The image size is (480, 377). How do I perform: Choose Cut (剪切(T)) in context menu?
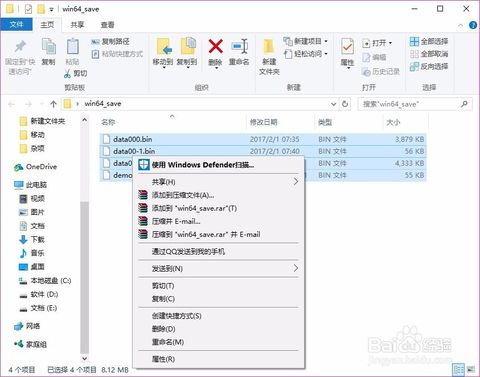coord(219,286)
